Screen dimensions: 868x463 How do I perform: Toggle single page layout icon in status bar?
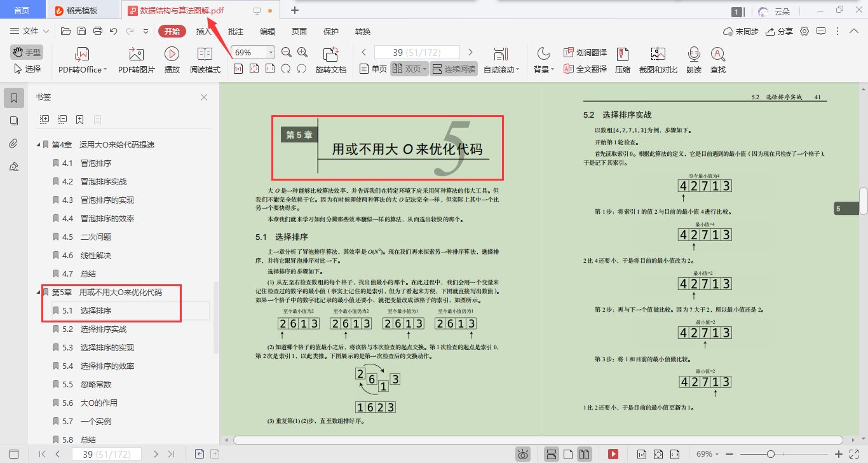tap(569, 454)
